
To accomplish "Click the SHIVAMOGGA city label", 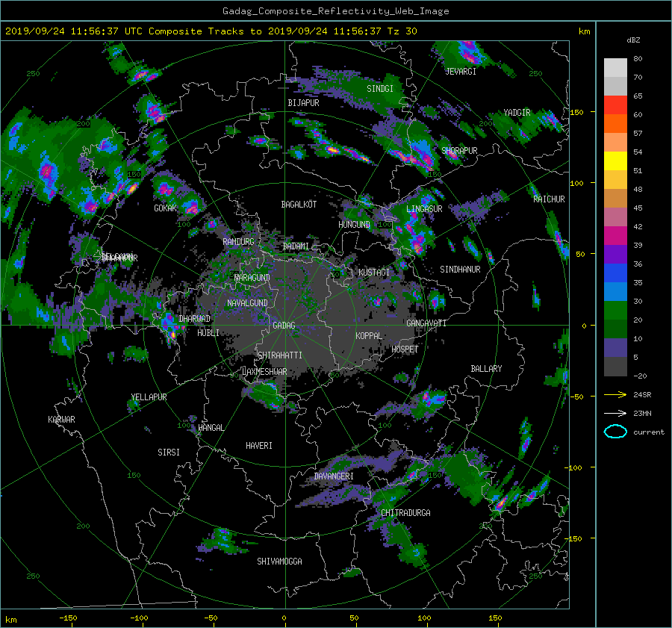I will 279,562.
